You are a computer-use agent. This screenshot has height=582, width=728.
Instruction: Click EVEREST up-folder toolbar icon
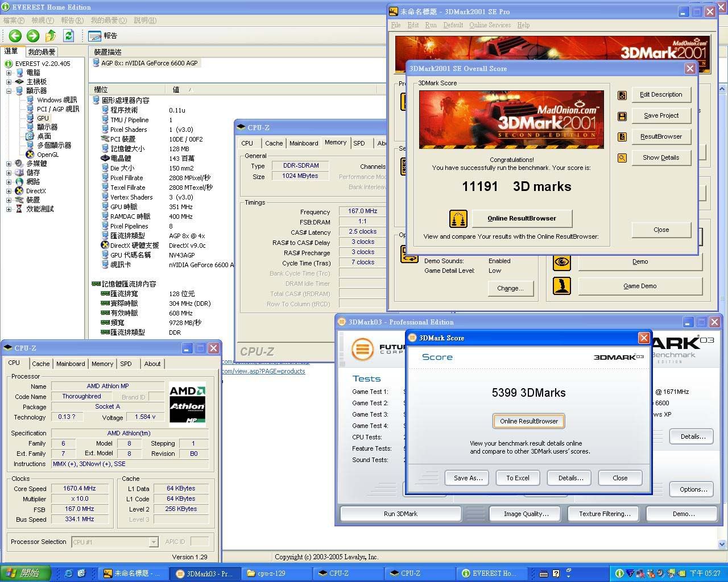[x=51, y=36]
